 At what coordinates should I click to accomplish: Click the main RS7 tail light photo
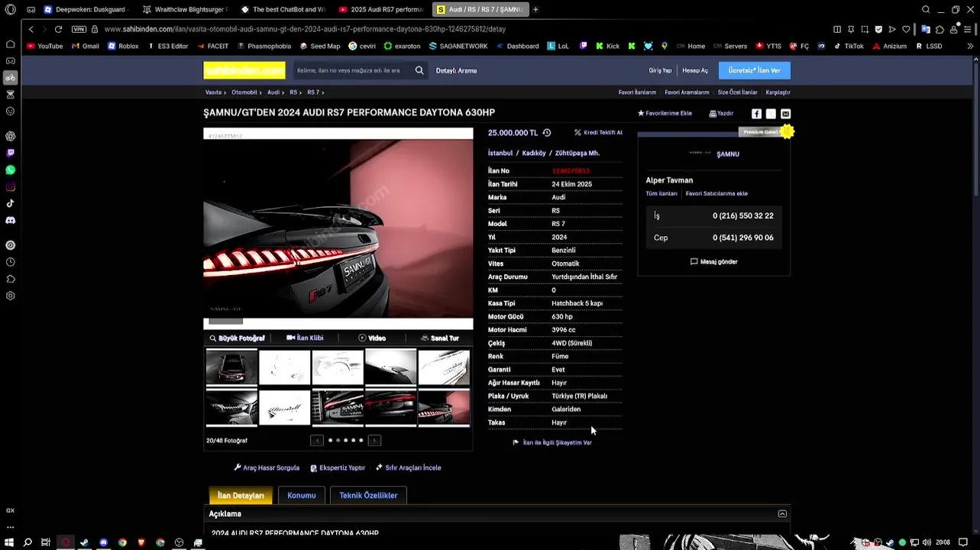click(x=338, y=228)
